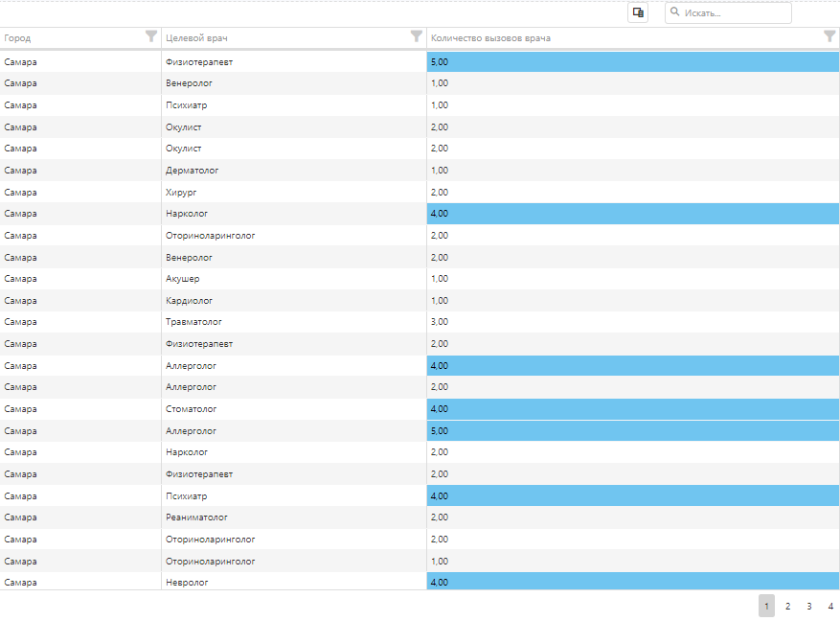Open filter for Количество вызовов врача column
Image resolution: width=840 pixels, height=621 pixels.
829,36
